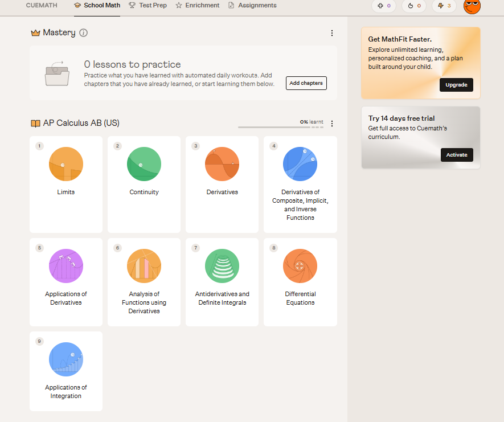Image resolution: width=504 pixels, height=422 pixels.
Task: Click the Mastery info icon
Action: [x=83, y=33]
